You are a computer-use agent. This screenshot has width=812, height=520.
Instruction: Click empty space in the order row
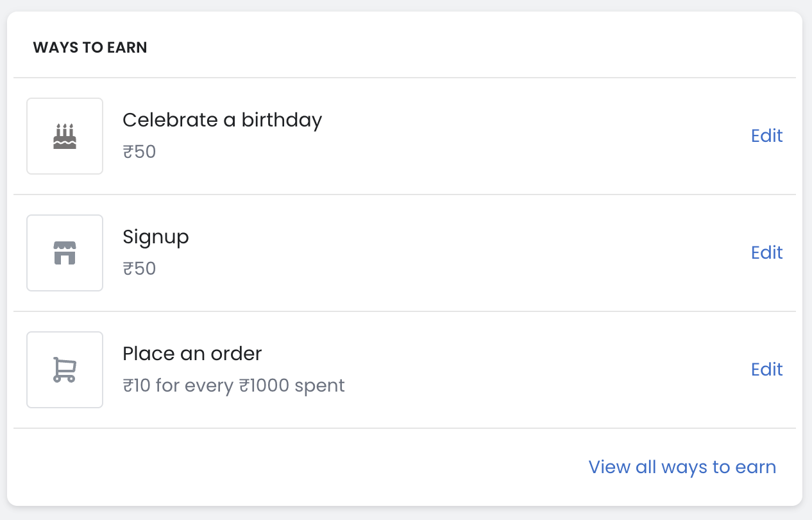(513, 370)
